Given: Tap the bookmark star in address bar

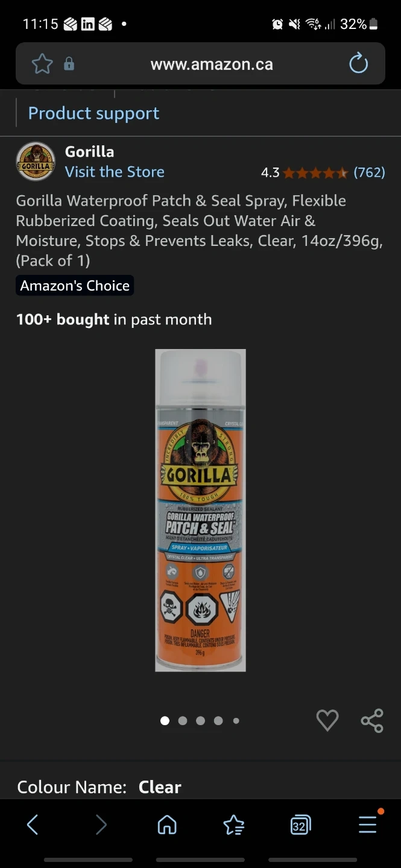Looking at the screenshot, I should pyautogui.click(x=42, y=64).
